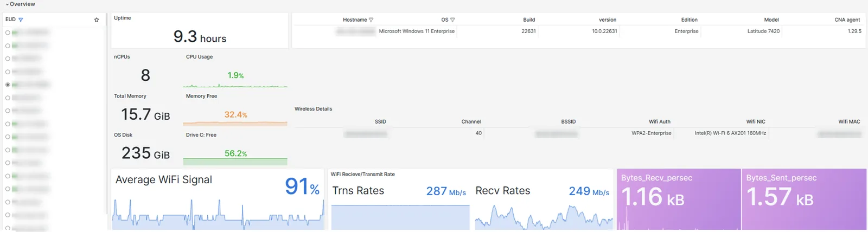This screenshot has height=232, width=868.
Task: Click the Uptime panel title
Action: 122,18
